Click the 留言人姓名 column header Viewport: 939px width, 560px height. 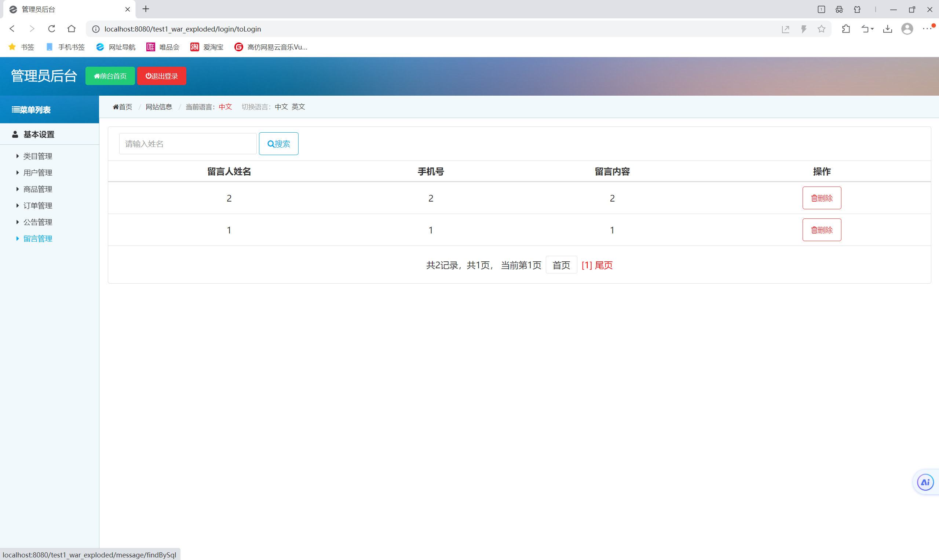click(x=229, y=171)
